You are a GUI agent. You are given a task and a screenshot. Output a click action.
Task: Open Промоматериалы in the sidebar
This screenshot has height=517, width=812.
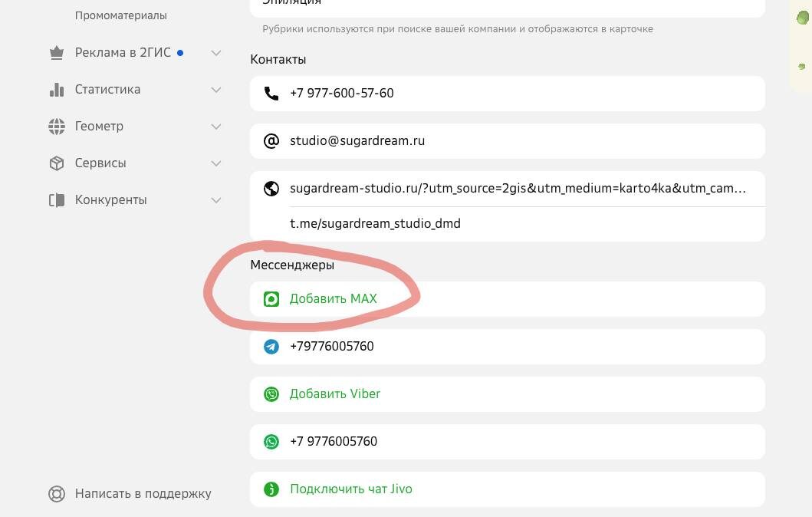pos(120,15)
